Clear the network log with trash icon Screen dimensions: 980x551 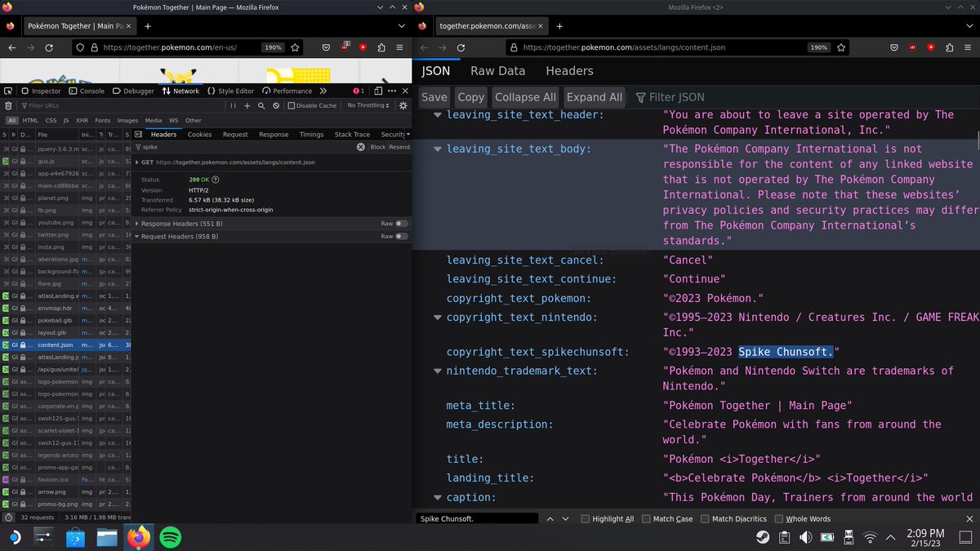pos(8,105)
